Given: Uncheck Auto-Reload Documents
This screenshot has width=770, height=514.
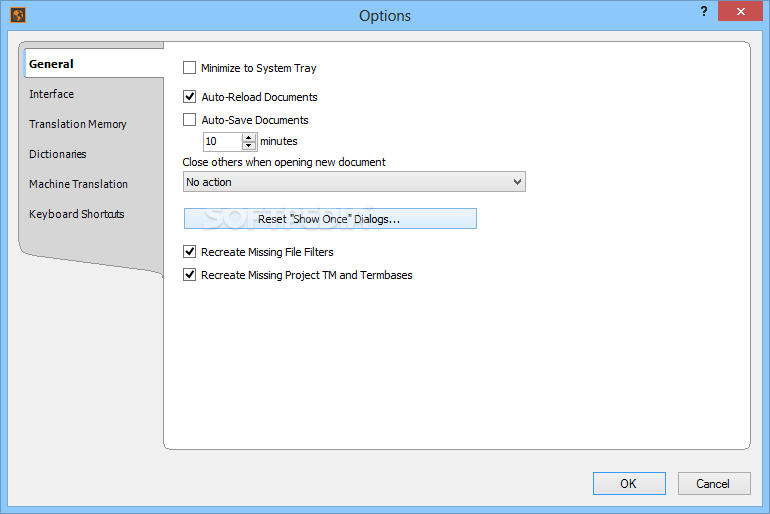Looking at the screenshot, I should (190, 98).
